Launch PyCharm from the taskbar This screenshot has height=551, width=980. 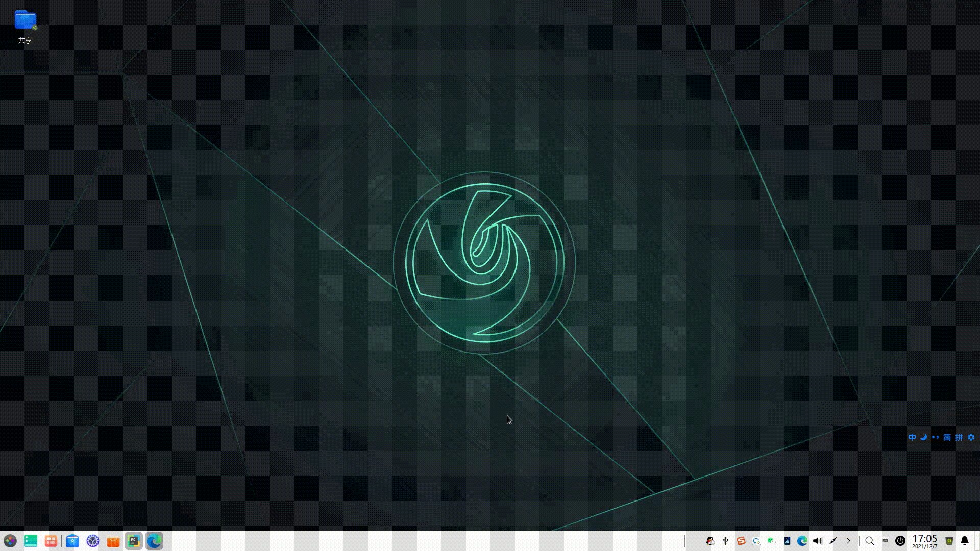133,541
